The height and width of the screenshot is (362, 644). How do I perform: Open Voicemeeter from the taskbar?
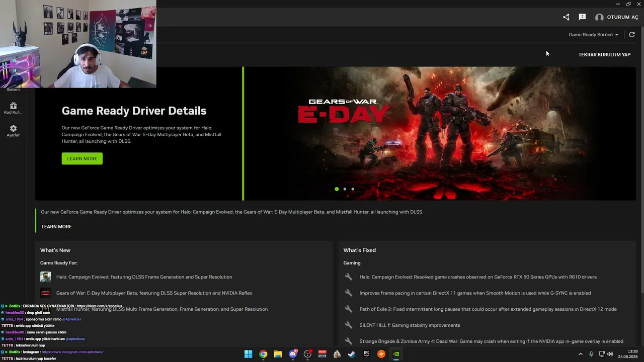(x=323, y=354)
